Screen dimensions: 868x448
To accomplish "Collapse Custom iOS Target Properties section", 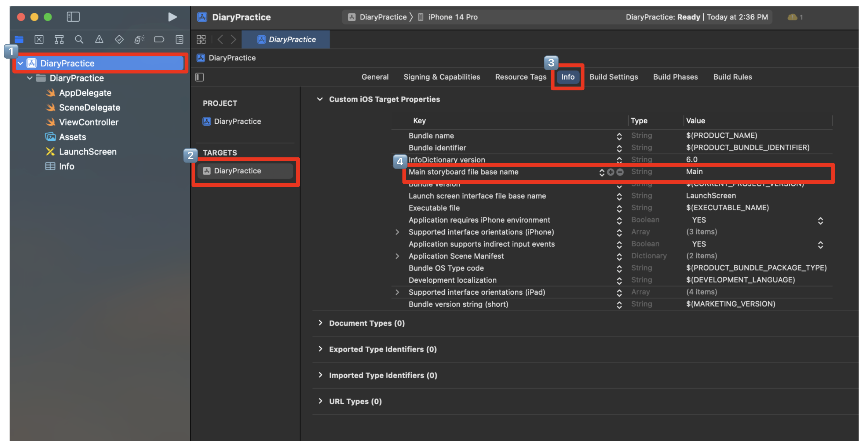I will [x=320, y=99].
